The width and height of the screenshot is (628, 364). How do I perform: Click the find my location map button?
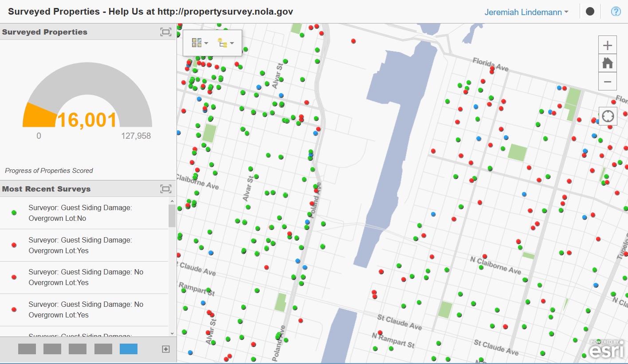(x=608, y=116)
